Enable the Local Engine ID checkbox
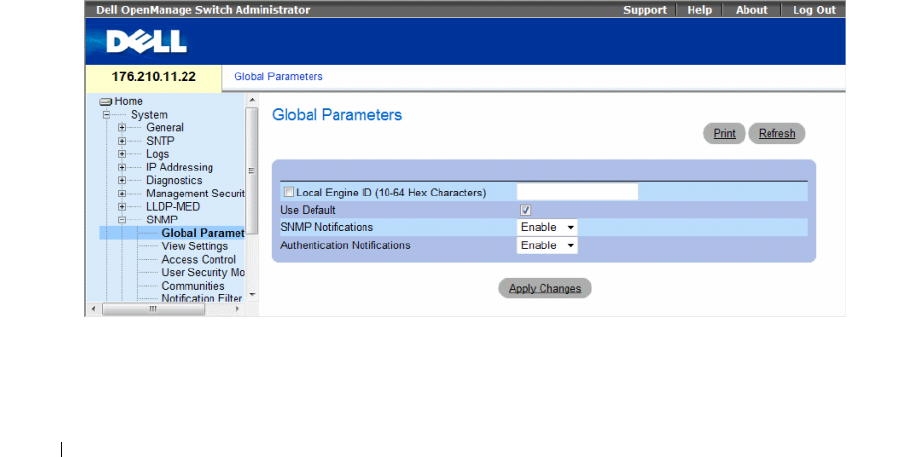Screen dimensions: 900x457 click(289, 192)
